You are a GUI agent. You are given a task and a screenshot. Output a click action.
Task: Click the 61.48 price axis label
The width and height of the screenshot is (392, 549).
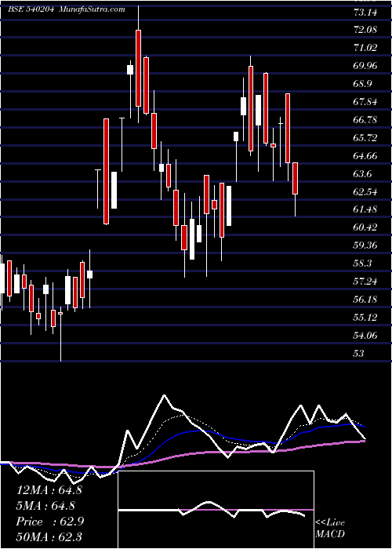(x=366, y=209)
